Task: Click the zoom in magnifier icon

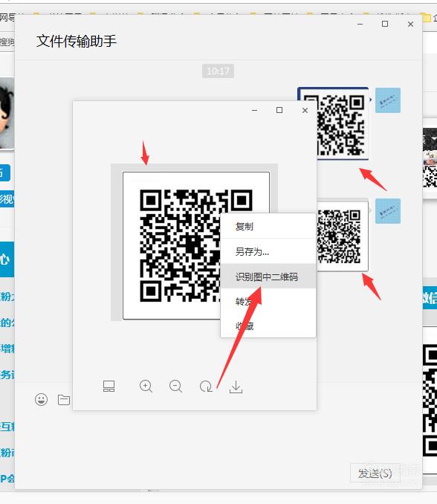Action: [x=146, y=386]
